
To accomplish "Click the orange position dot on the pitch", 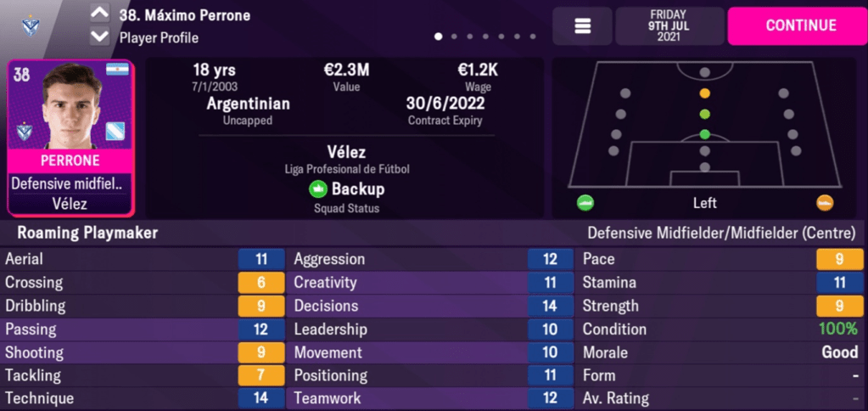I will point(704,93).
